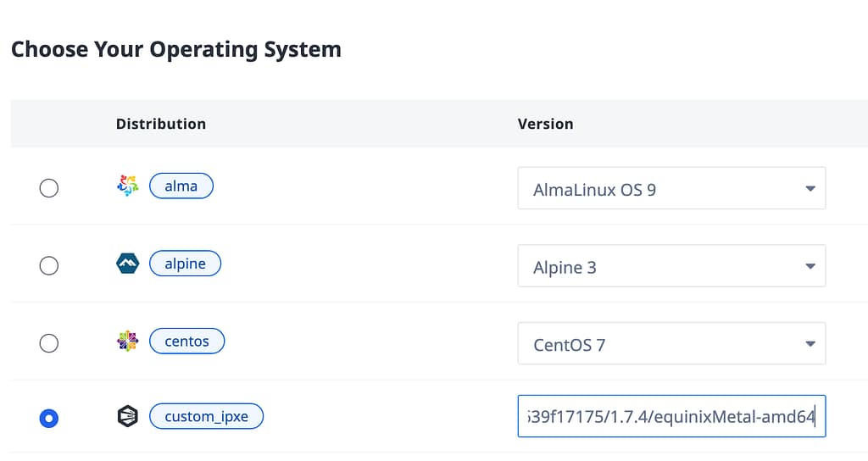Click the arrow on the AlmaLinux version dropdown

(x=810, y=189)
